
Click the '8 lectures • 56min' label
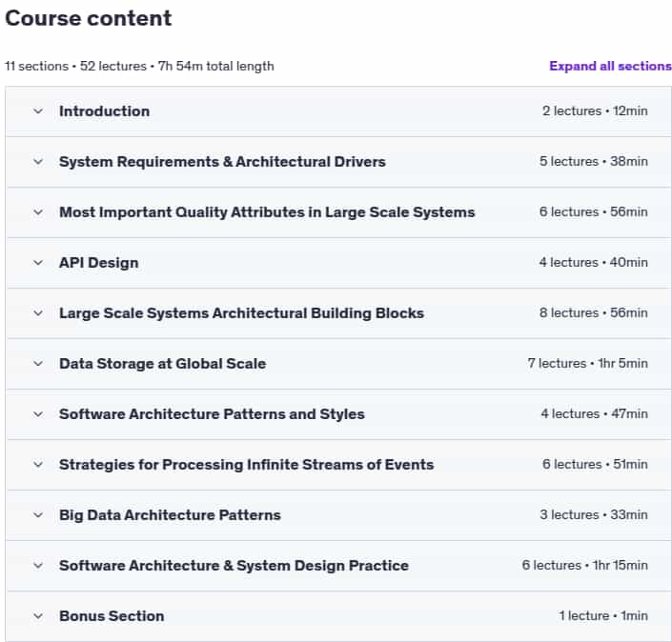click(594, 312)
